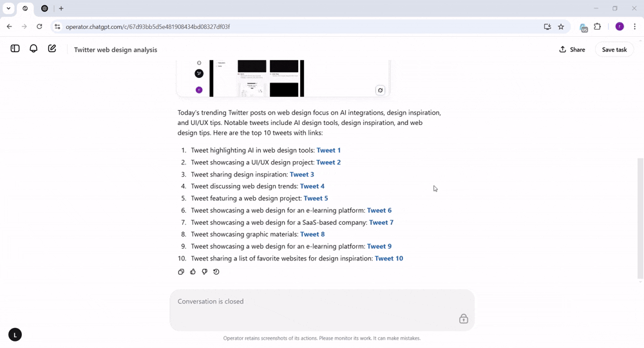The width and height of the screenshot is (644, 348).
Task: Open the Tweet 2 link
Action: click(328, 162)
